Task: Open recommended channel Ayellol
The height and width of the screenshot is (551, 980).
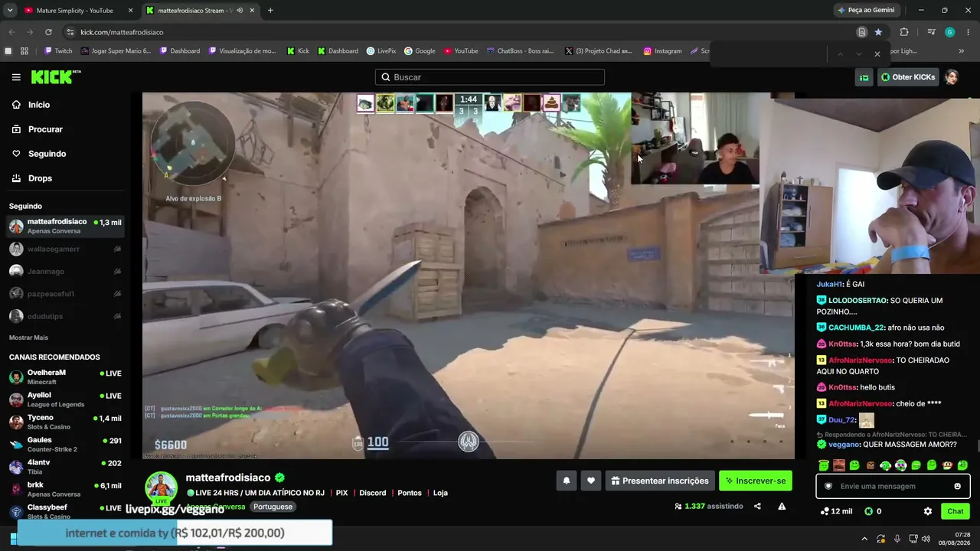Action: click(65, 399)
